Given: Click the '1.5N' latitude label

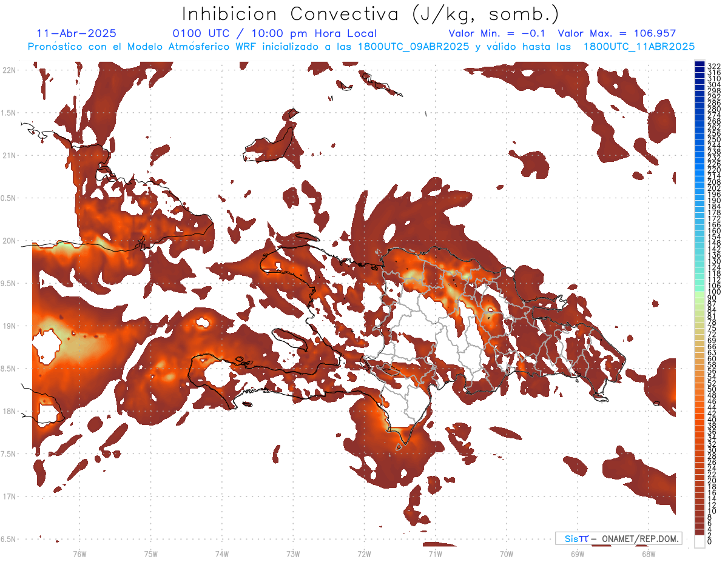Looking at the screenshot, I should (9, 113).
